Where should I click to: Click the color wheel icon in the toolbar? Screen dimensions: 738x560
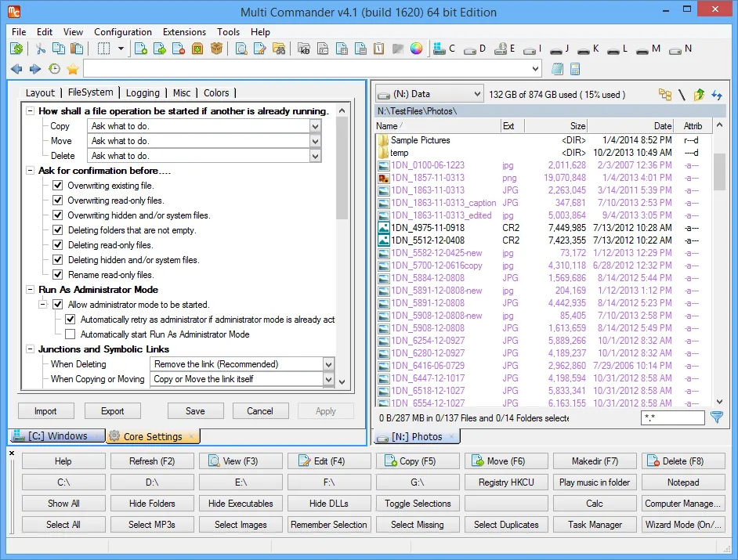tap(416, 49)
